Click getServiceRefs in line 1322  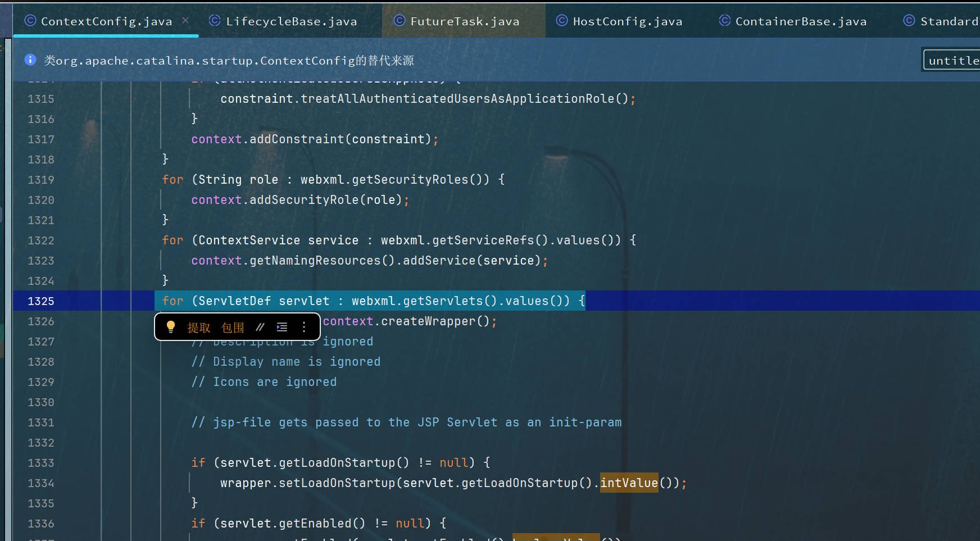pyautogui.click(x=483, y=240)
